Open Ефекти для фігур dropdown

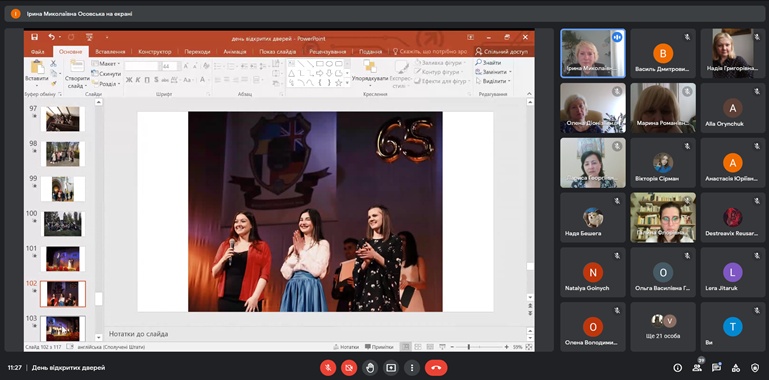point(441,81)
